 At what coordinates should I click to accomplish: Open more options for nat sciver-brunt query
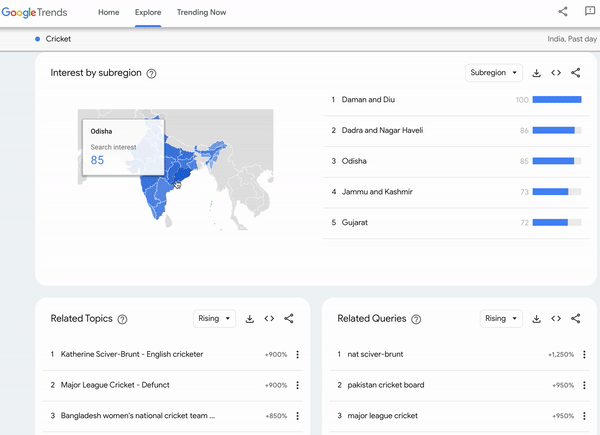point(584,355)
